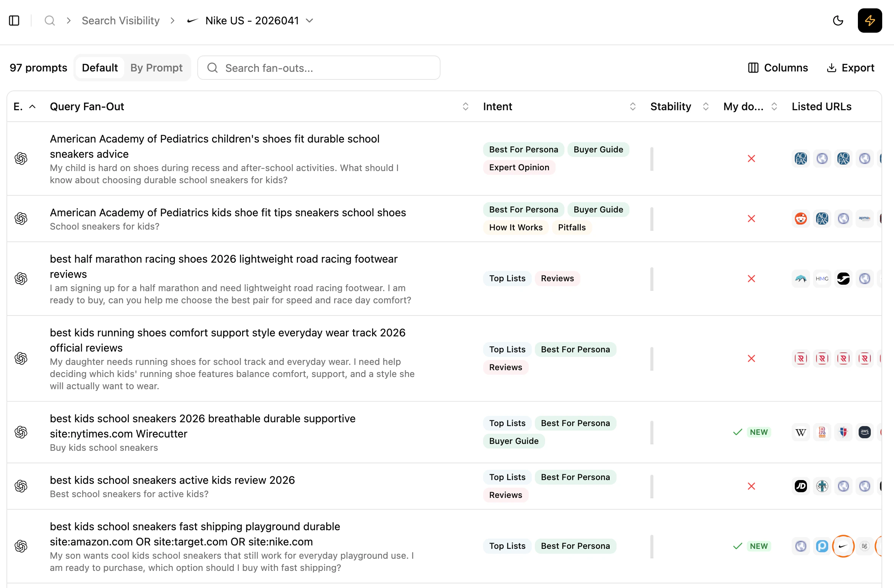The image size is (894, 588).
Task: Click the green check NEW in Wirecutter row
Action: (x=751, y=432)
